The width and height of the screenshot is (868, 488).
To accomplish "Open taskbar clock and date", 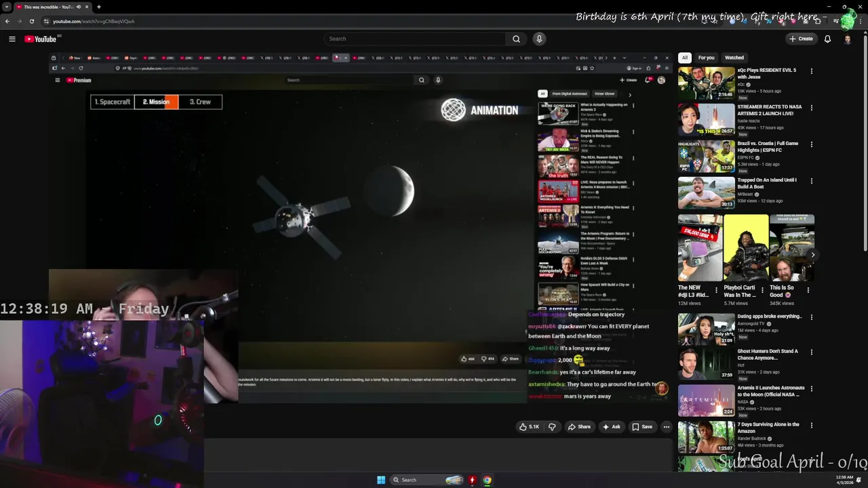I will click(x=844, y=480).
